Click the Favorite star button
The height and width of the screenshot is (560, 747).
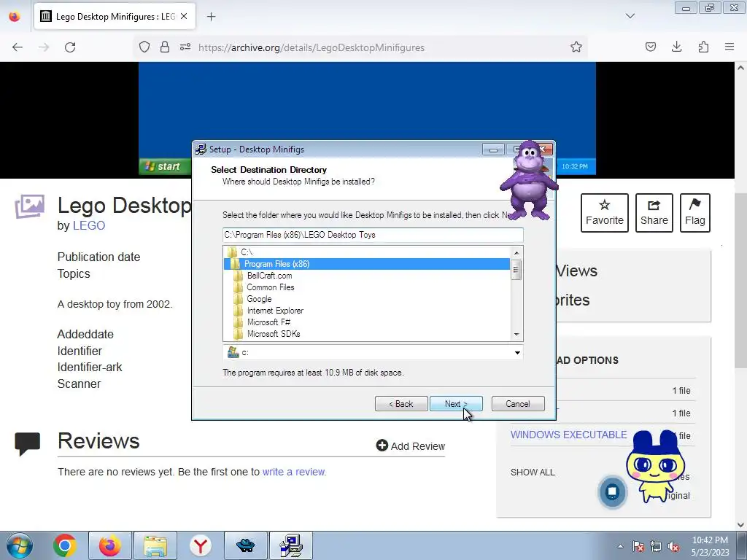605,213
